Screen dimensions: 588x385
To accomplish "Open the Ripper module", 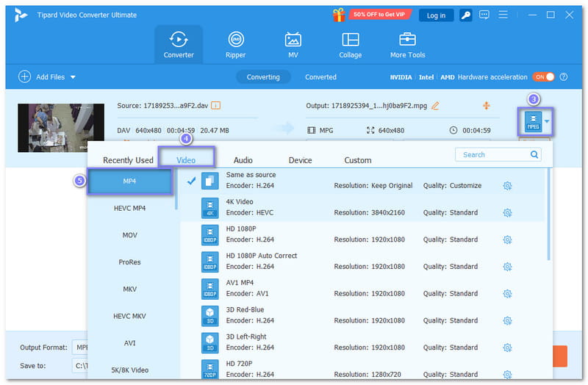I will click(235, 45).
